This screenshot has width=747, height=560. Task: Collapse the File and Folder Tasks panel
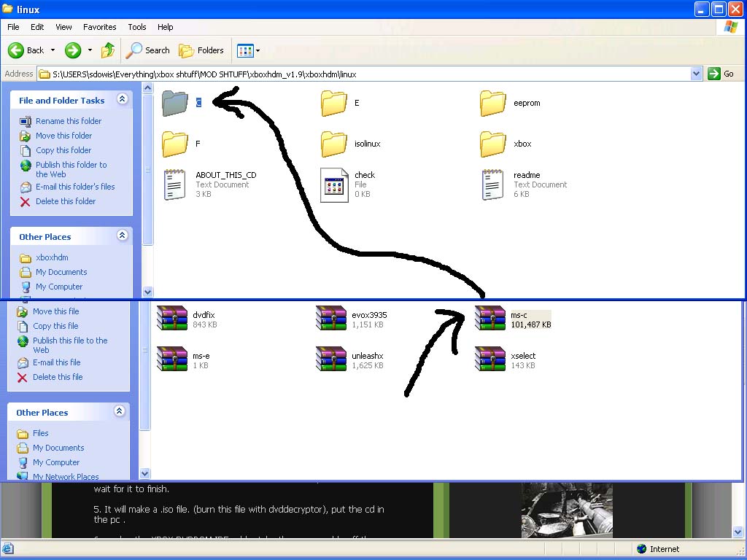(x=123, y=99)
